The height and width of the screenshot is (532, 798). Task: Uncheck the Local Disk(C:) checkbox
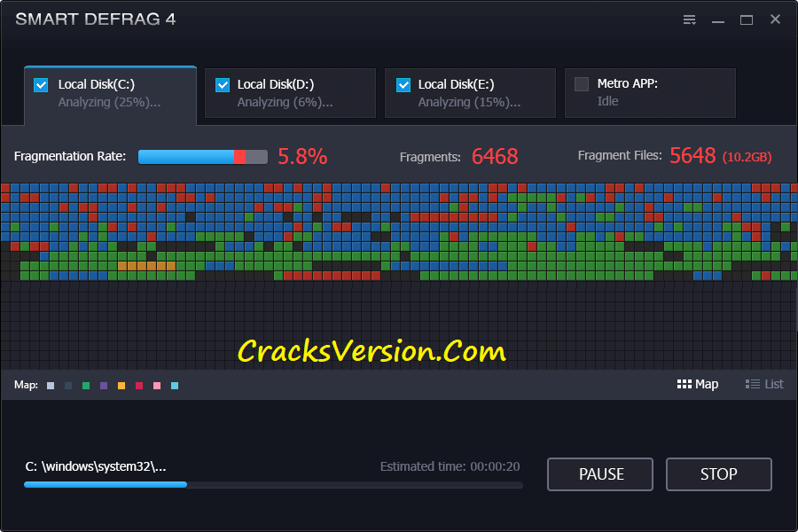point(41,85)
